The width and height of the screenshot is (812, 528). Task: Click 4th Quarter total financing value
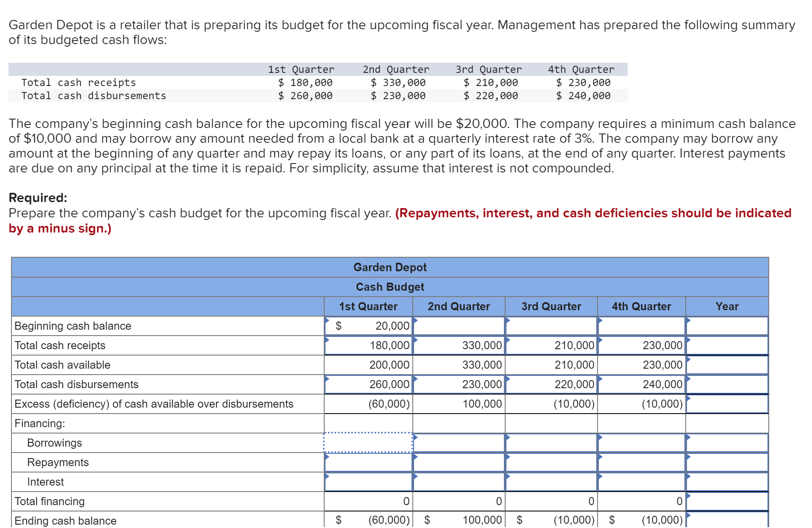(679, 501)
